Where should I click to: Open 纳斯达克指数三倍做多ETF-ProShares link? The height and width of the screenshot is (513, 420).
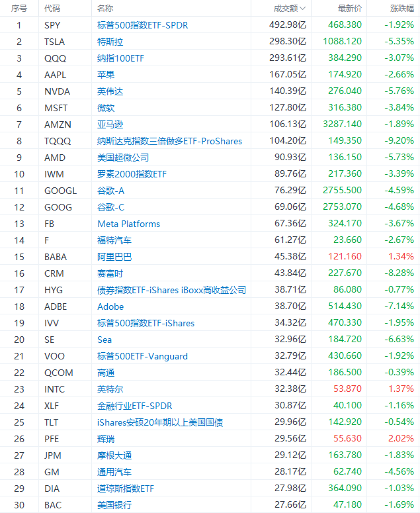click(169, 141)
